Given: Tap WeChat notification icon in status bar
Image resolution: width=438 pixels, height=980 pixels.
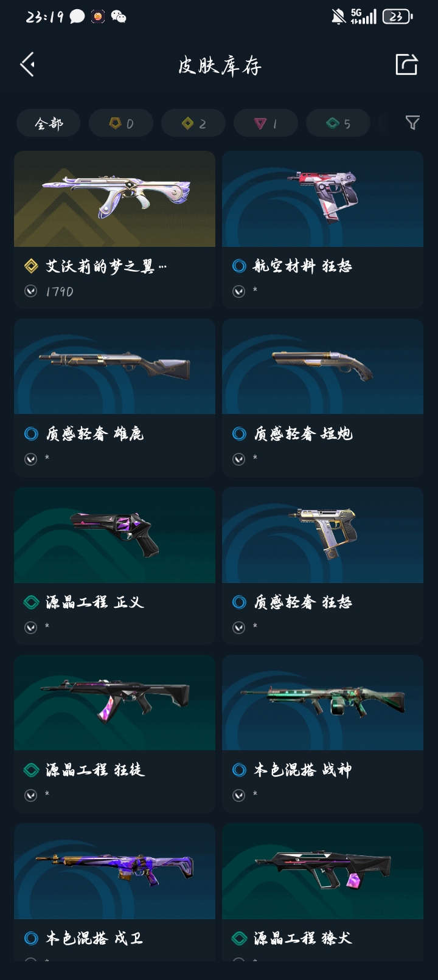Looking at the screenshot, I should click(119, 16).
